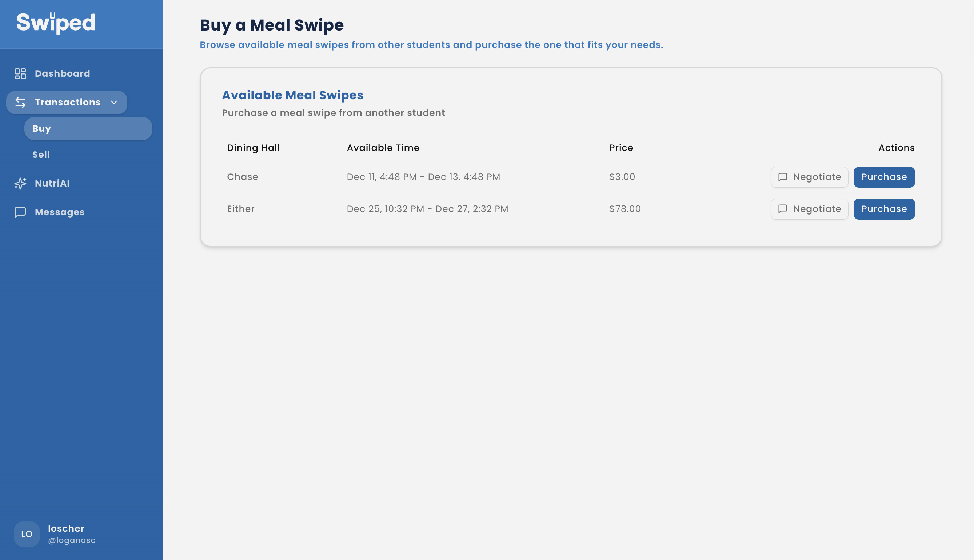Open the LO user avatar
The image size is (974, 560).
point(27,534)
